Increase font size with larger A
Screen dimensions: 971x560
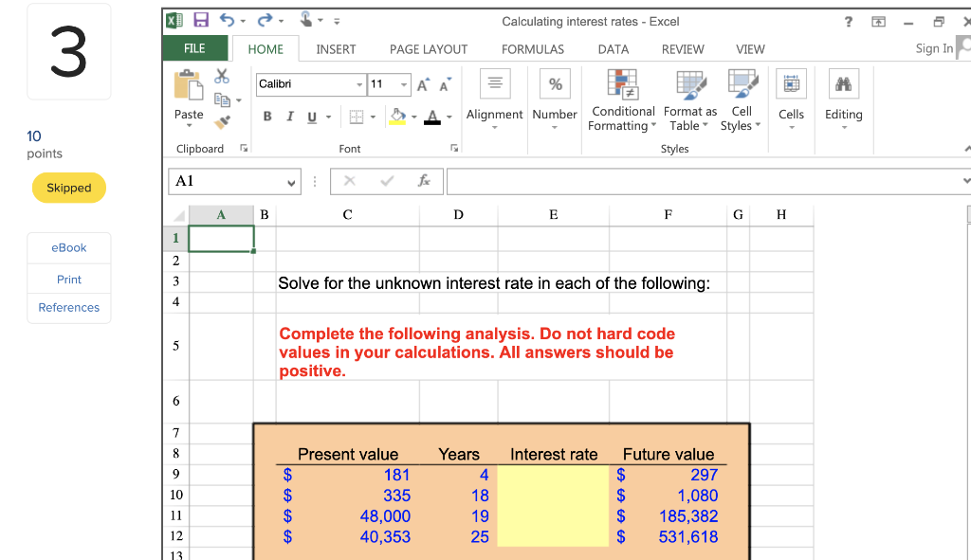pyautogui.click(x=423, y=85)
